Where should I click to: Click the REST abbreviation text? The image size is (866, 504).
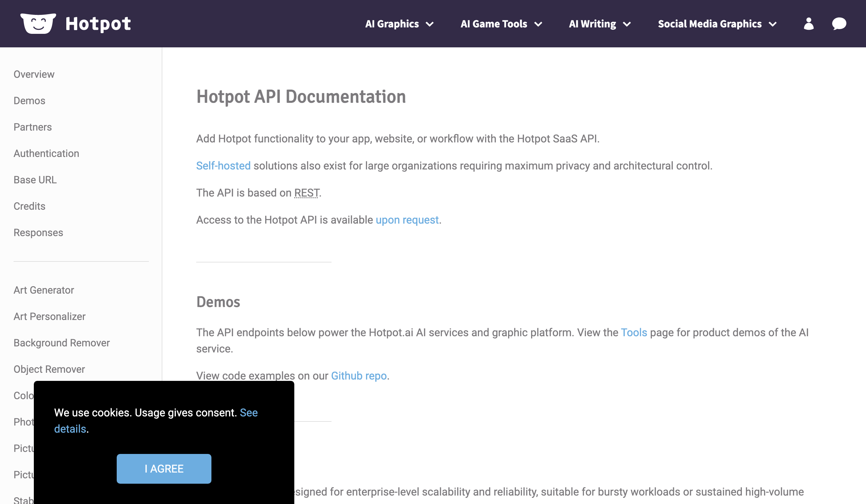(x=306, y=193)
